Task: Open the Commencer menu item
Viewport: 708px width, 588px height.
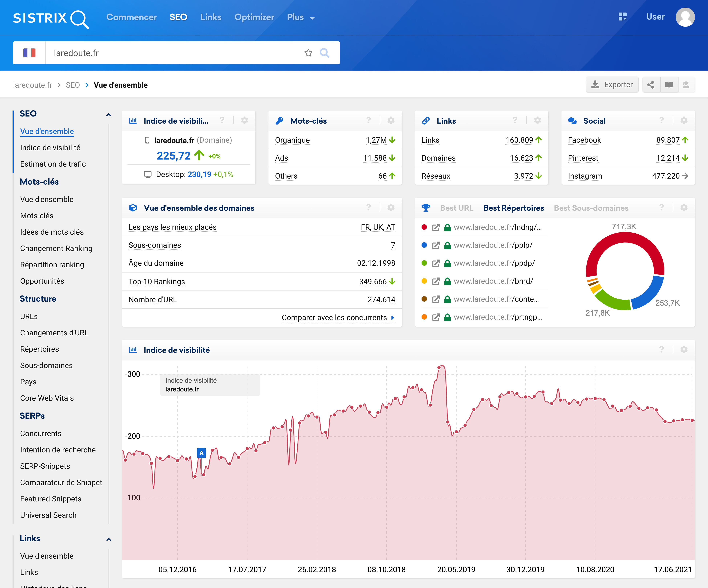Action: (131, 17)
